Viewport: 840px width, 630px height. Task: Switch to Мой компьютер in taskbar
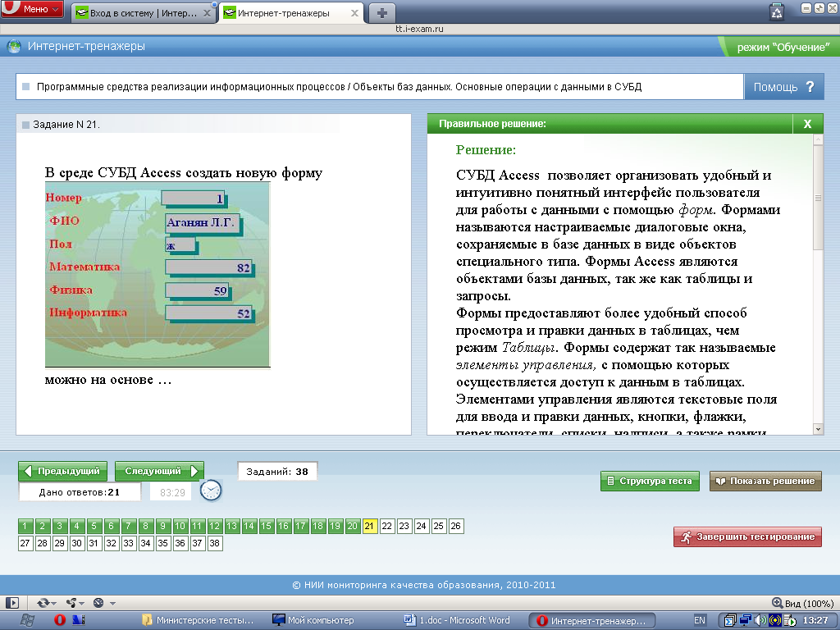coord(314,620)
